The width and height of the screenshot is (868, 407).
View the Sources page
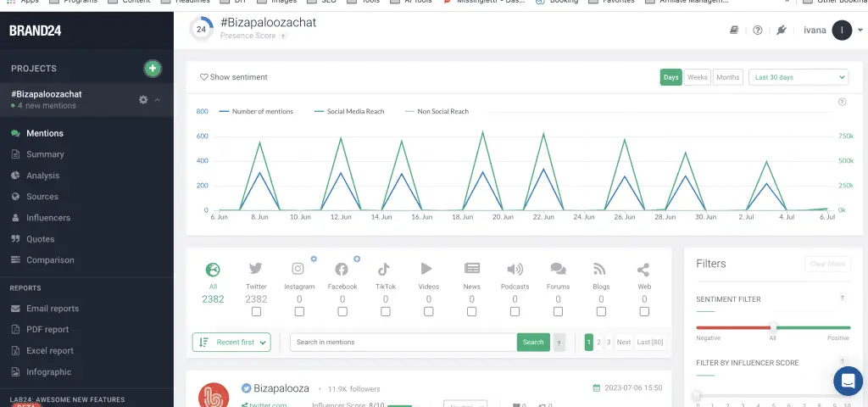pyautogui.click(x=42, y=197)
